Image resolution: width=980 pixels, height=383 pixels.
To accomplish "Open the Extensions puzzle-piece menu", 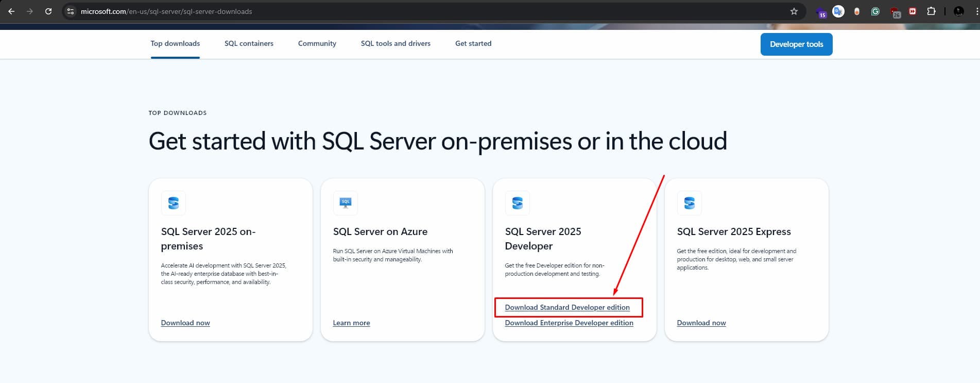I will (x=931, y=11).
